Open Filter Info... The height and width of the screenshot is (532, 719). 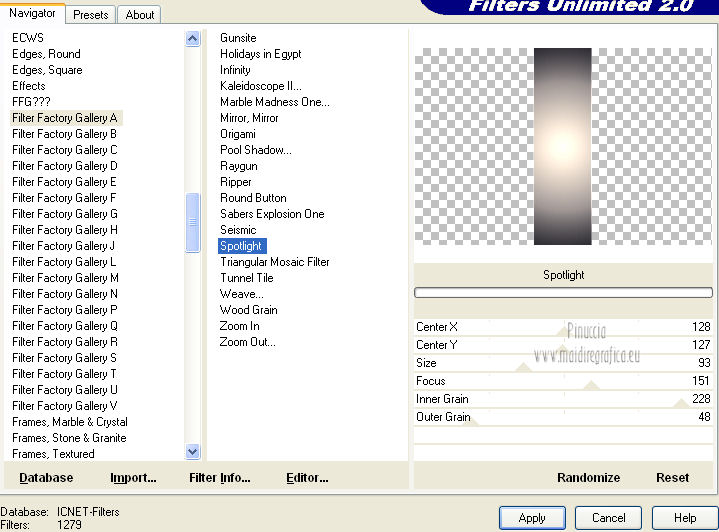click(x=220, y=477)
